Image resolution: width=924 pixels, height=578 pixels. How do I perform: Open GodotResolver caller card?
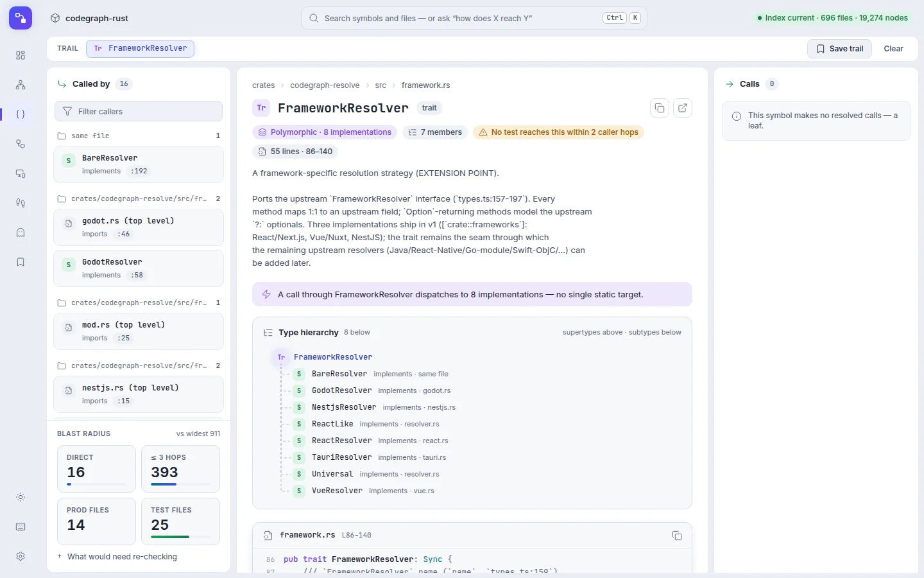pos(139,268)
